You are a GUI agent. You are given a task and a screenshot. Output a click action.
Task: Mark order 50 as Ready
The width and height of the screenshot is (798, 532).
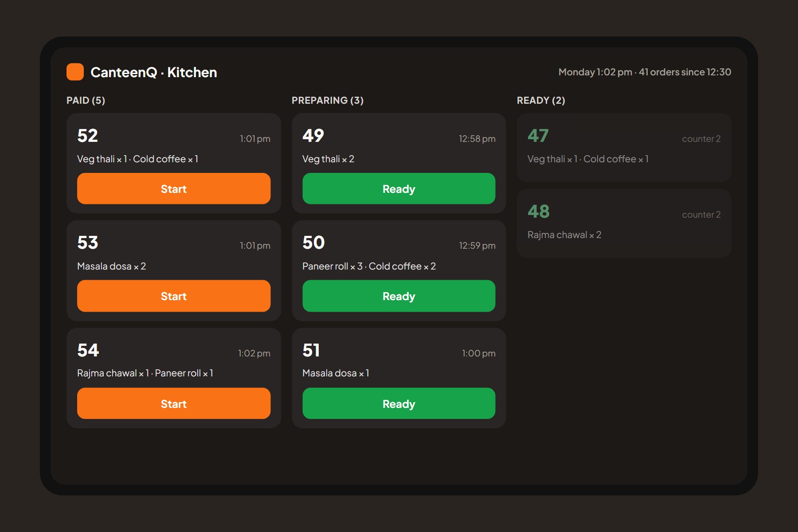pyautogui.click(x=399, y=296)
